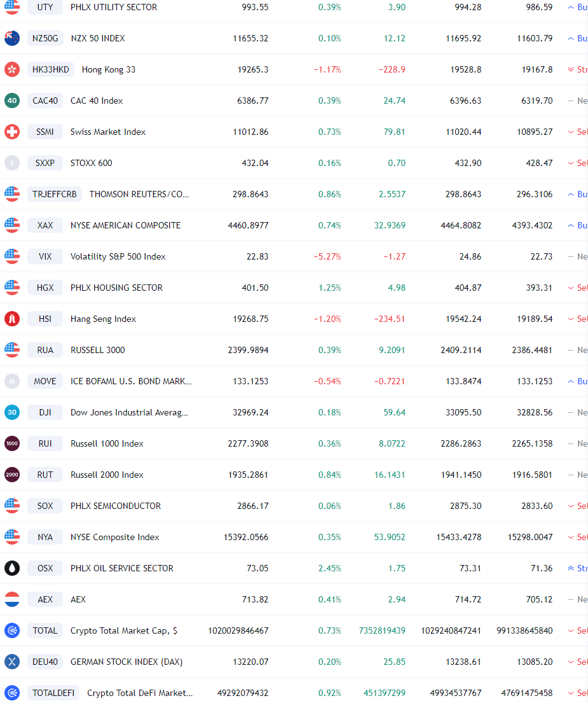The height and width of the screenshot is (703, 588).
Task: Click the HGX percent change 1.25%
Action: [329, 288]
